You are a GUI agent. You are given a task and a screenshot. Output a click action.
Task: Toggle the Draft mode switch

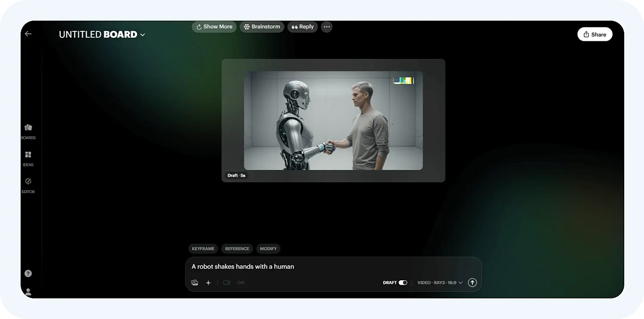[403, 283]
